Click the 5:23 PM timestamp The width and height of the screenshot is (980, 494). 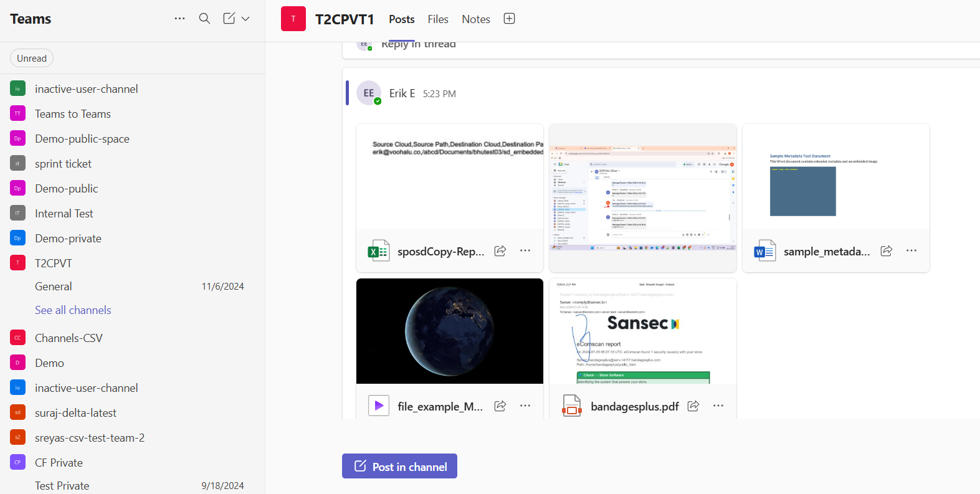[x=439, y=94]
